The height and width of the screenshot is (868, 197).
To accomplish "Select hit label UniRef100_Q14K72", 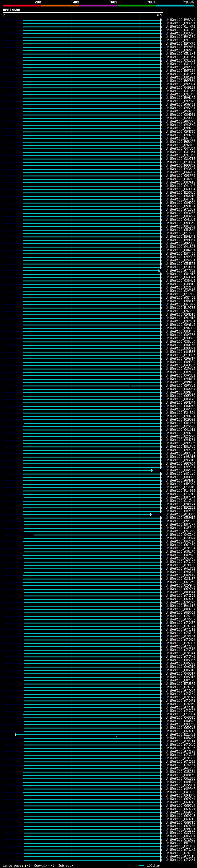I will pos(180,26).
